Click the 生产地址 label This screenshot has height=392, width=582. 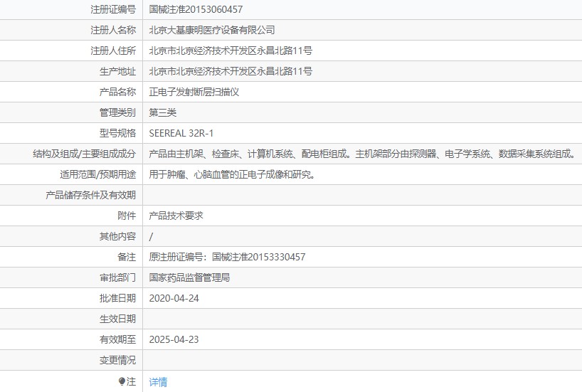coord(117,71)
